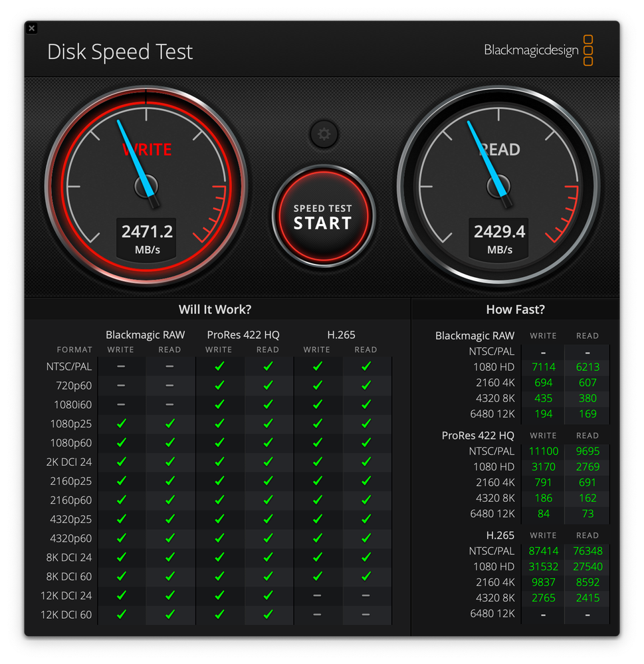Click the 2K DCI 24 format label
This screenshot has height=664, width=644.
click(x=69, y=462)
